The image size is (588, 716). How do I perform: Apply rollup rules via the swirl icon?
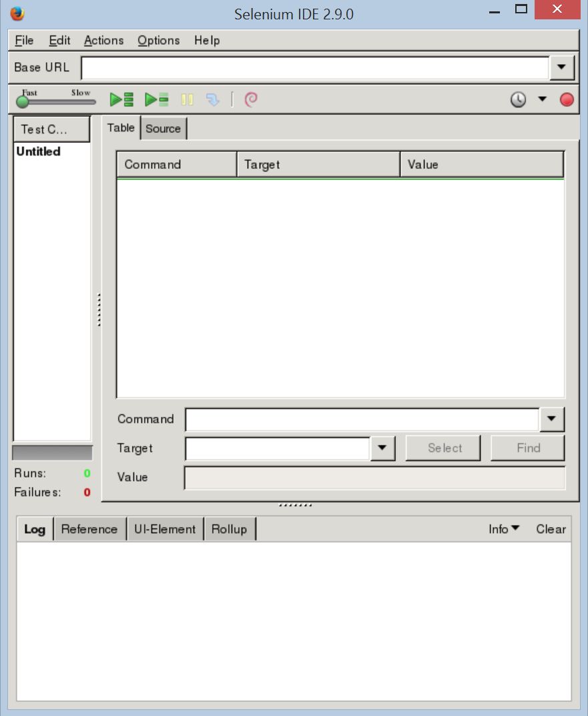[x=251, y=99]
